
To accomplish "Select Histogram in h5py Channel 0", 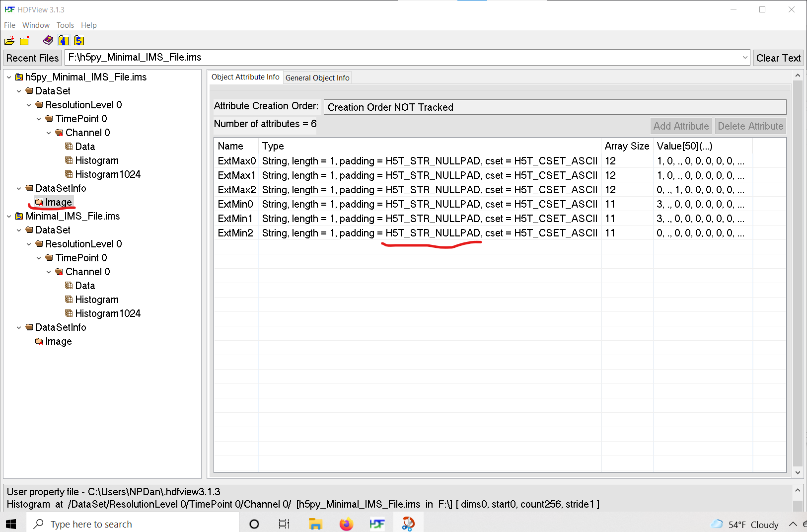I will pos(97,160).
